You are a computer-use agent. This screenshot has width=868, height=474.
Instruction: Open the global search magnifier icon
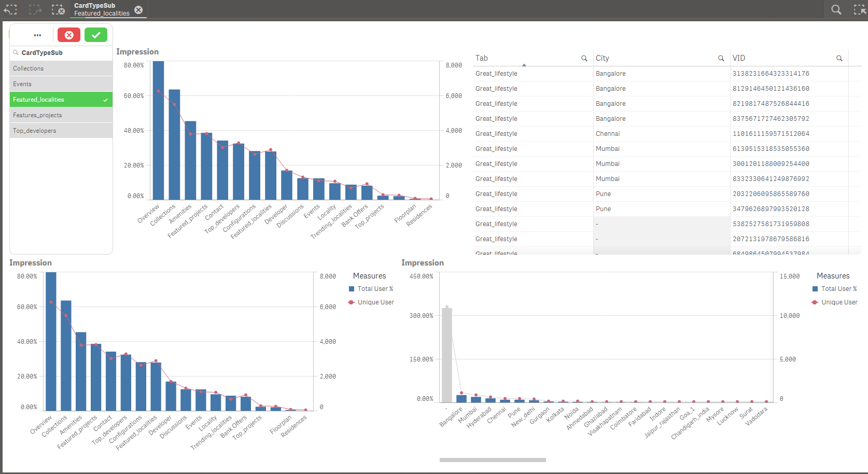click(x=836, y=9)
